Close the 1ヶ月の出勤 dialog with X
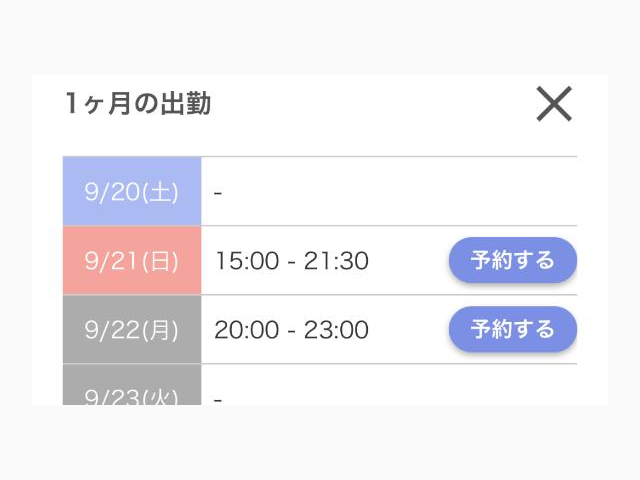640x480 pixels. tap(554, 104)
